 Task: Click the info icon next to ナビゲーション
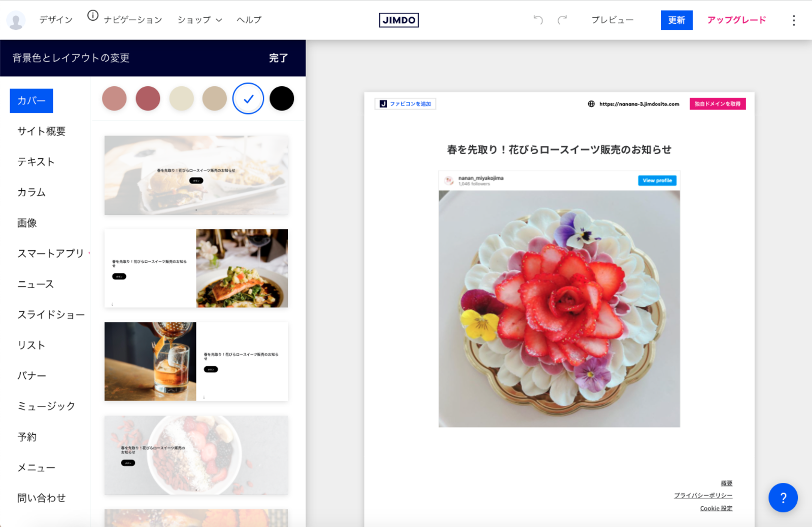[92, 16]
